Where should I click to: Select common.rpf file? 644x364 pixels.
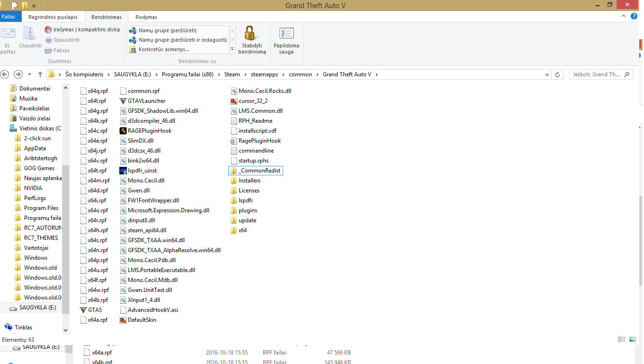tap(140, 91)
